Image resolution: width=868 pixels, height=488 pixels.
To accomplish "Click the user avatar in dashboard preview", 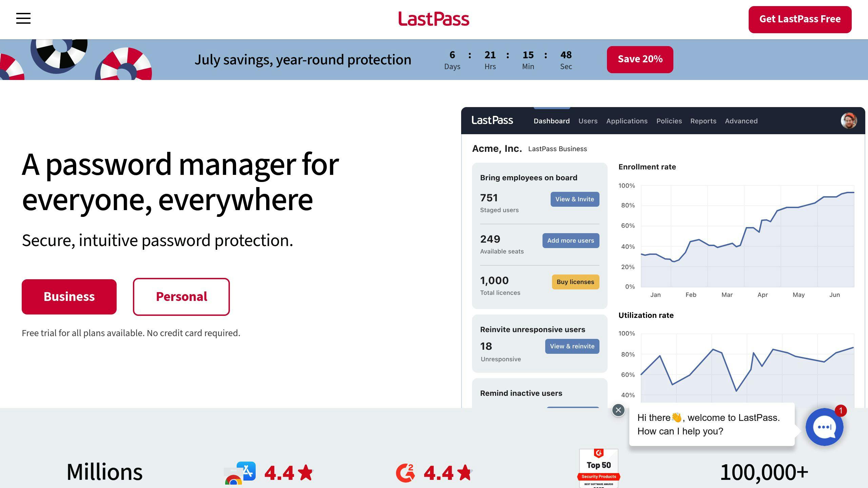I will click(x=849, y=121).
